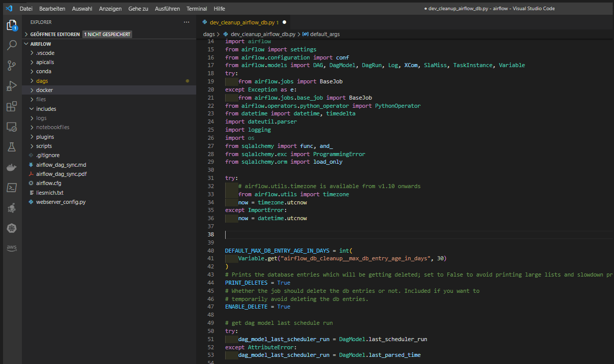Open the octocat-style icon above Kubernetes
This screenshot has height=364, width=614.
[x=11, y=208]
